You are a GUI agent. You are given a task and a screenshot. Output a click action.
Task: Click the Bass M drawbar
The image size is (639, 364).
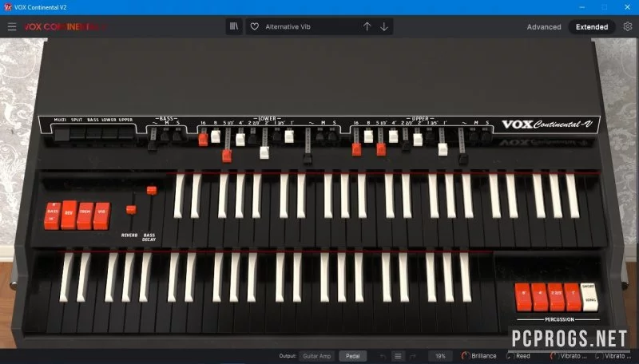(x=165, y=136)
